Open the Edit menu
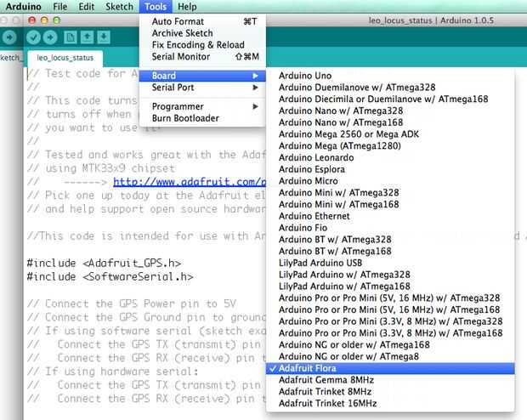The height and width of the screenshot is (420, 527). click(x=87, y=7)
